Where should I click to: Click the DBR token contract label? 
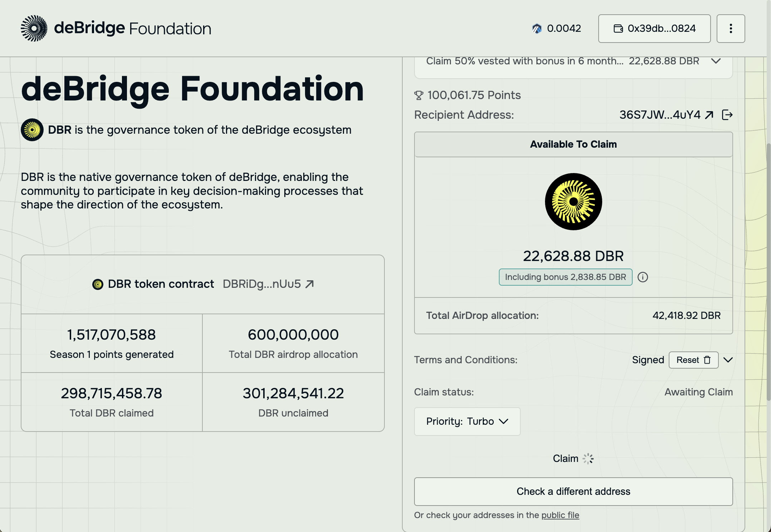[x=161, y=284]
